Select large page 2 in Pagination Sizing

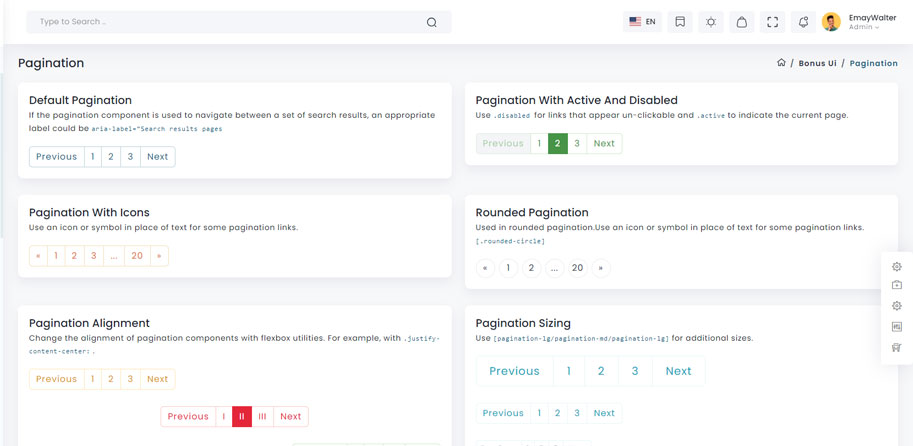click(601, 371)
